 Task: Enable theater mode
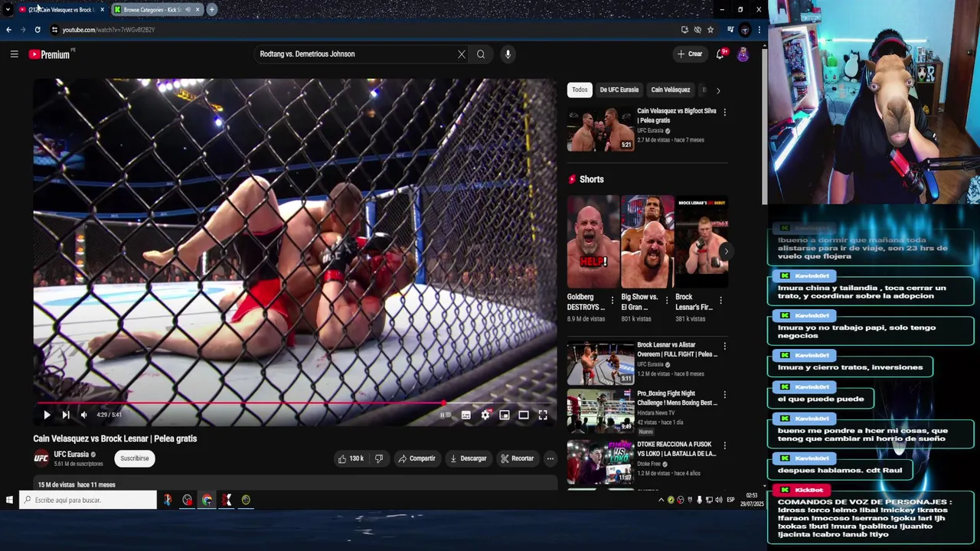point(524,415)
